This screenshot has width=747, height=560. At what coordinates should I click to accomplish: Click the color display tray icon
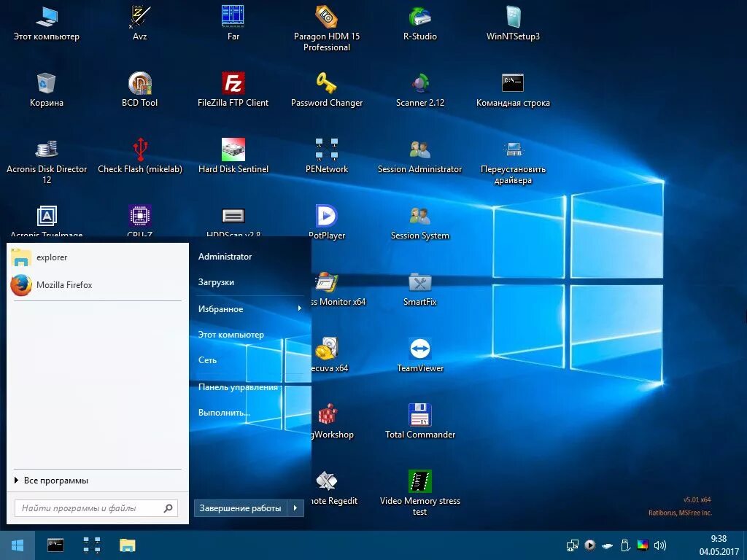pos(643,545)
